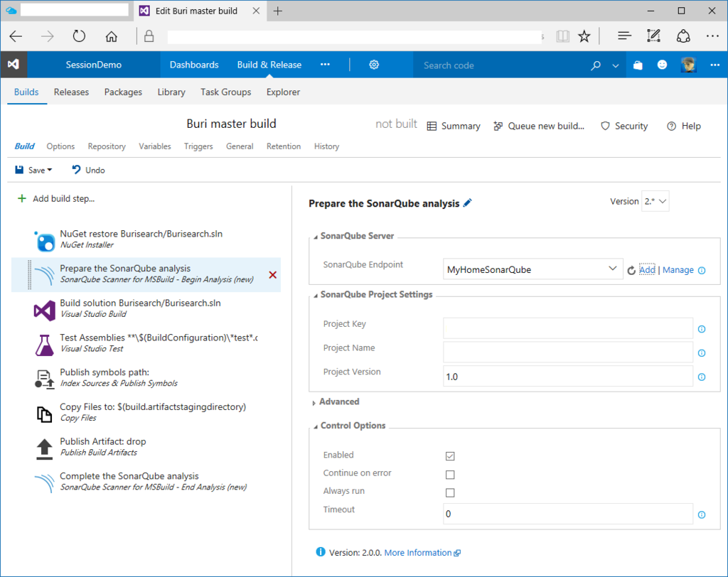Open the Version 2.* dropdown
728x577 pixels.
655,201
